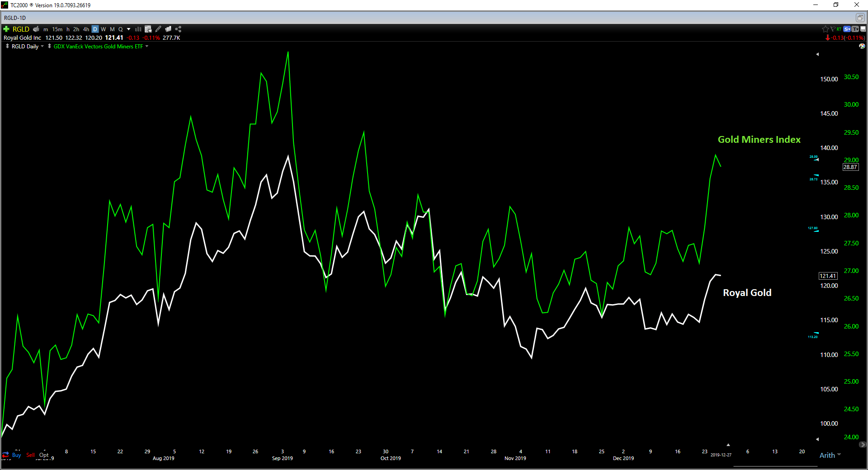Click the TC2000 application icon in title bar

[5, 5]
